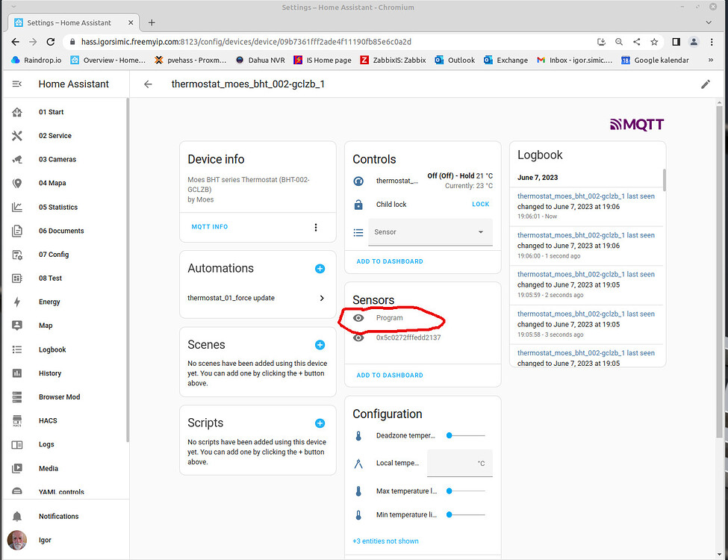Open the Logbook sidebar icon
The height and width of the screenshot is (560, 728).
[x=17, y=349]
